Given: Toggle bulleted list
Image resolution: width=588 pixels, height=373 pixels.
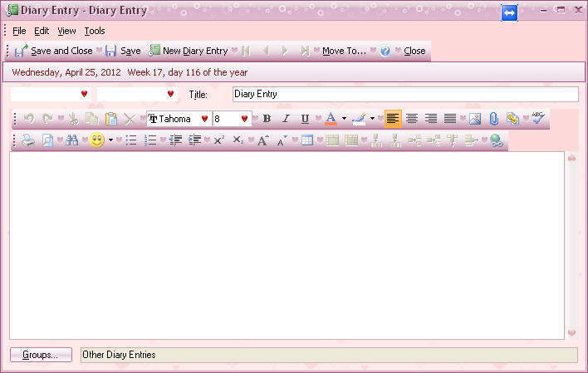Looking at the screenshot, I should click(x=131, y=140).
